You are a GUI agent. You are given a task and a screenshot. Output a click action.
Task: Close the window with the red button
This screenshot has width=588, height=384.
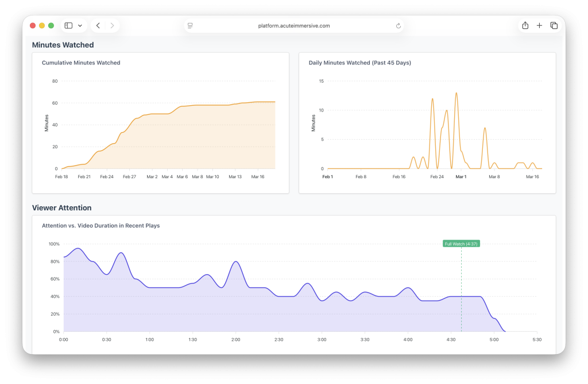click(x=33, y=25)
